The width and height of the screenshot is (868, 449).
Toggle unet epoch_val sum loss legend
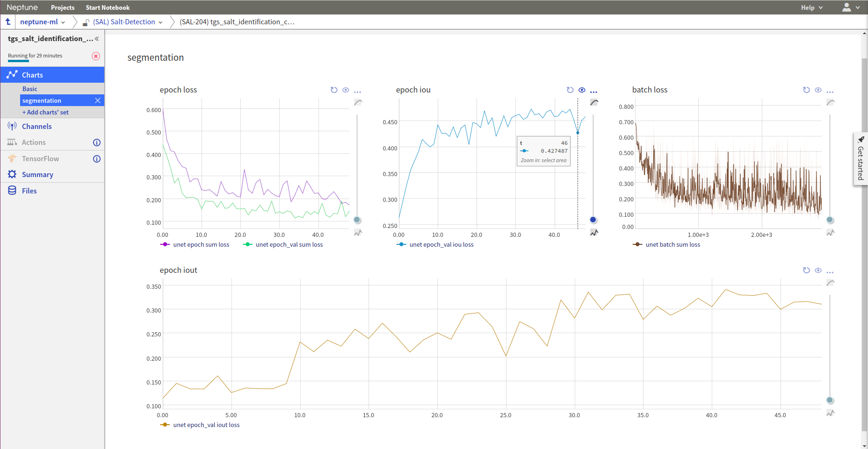tap(283, 244)
